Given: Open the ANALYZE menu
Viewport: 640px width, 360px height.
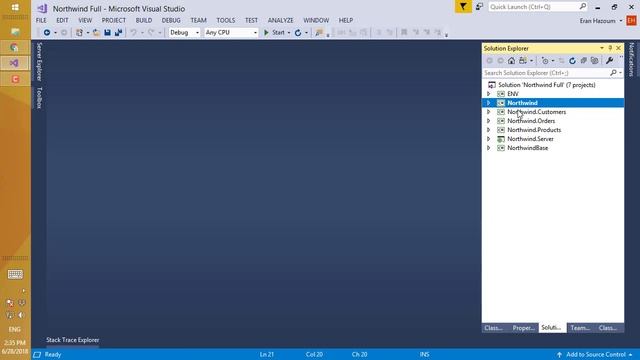Looking at the screenshot, I should pyautogui.click(x=280, y=20).
